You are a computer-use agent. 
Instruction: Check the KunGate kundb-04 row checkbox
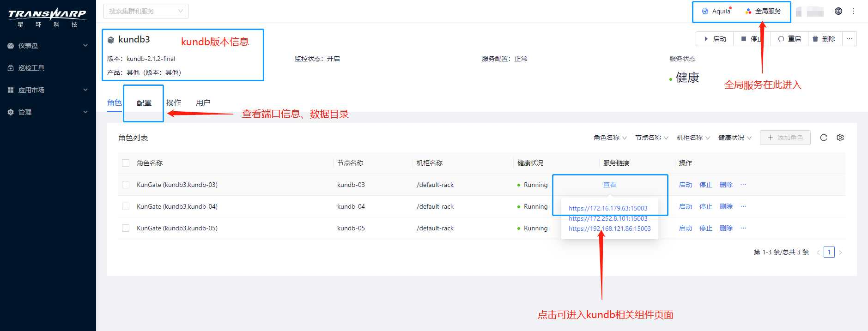[126, 206]
